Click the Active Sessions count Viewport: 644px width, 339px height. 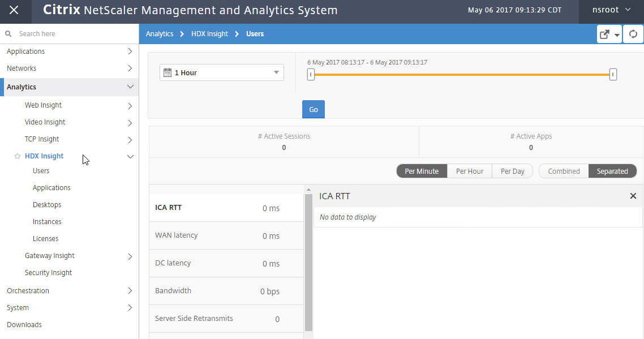click(x=284, y=148)
